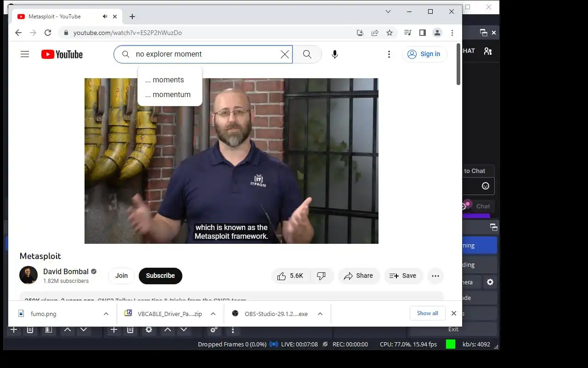Add a scene in OBS
Viewport: 588px width, 368px height.
point(14,329)
